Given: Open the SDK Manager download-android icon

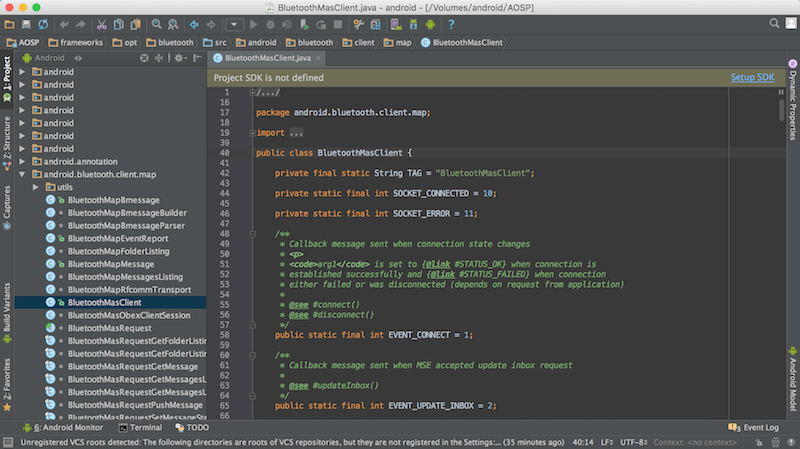Looking at the screenshot, I should point(413,24).
